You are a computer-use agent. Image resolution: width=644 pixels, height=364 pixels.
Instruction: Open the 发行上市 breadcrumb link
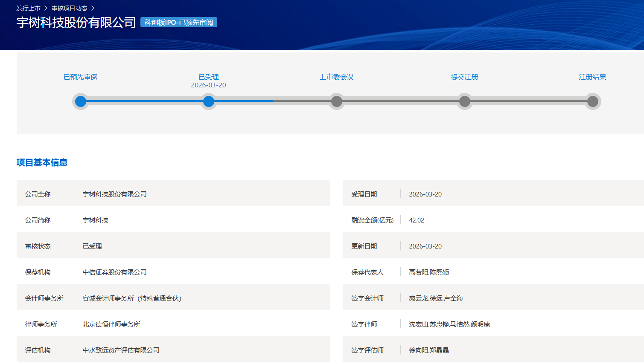click(28, 8)
